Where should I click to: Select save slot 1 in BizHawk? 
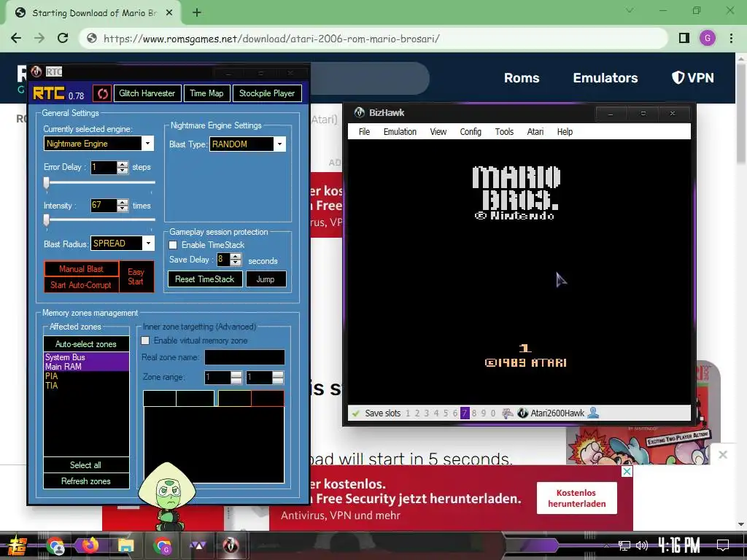pos(408,413)
